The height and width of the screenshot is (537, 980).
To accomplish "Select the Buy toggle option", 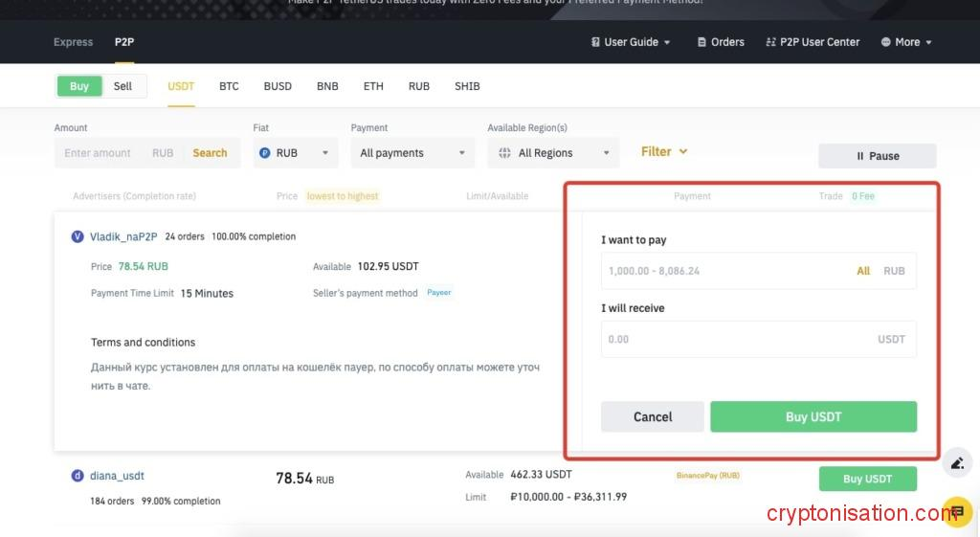I will point(79,86).
